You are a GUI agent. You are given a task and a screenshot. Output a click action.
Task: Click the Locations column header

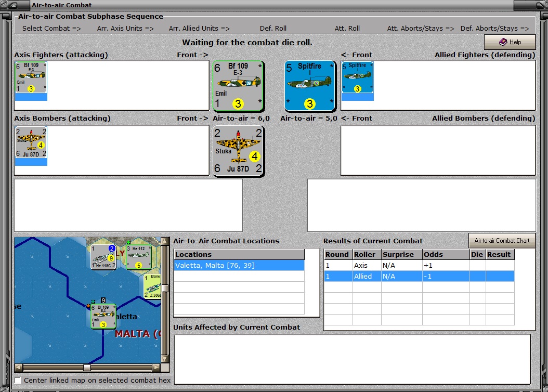pos(239,254)
